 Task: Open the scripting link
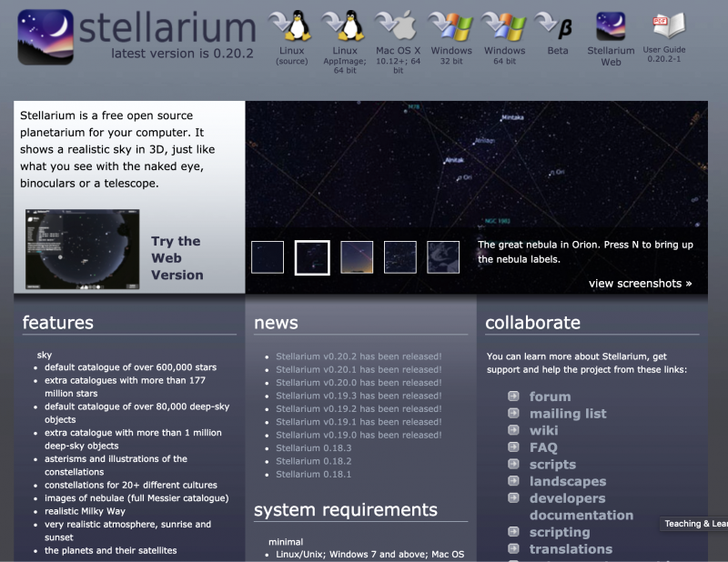(x=560, y=532)
